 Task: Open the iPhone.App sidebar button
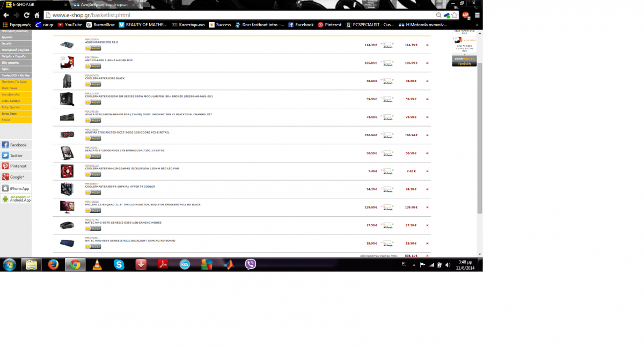point(16,188)
